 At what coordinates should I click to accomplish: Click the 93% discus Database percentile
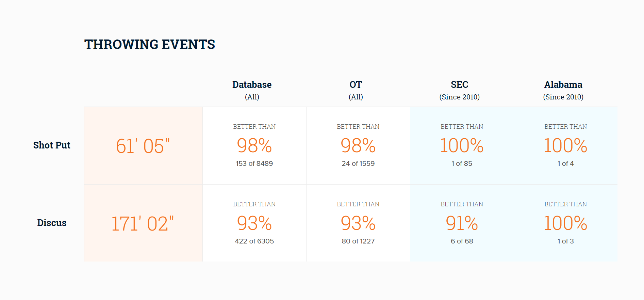coord(254,223)
